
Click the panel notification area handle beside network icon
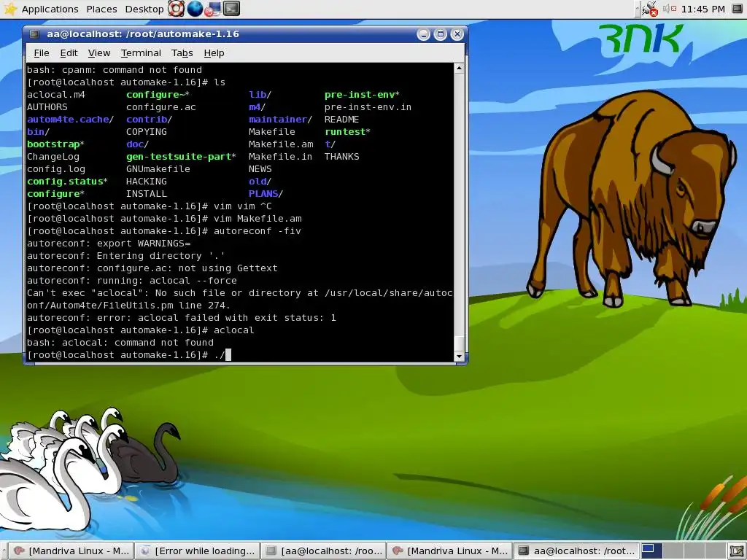tap(638, 9)
